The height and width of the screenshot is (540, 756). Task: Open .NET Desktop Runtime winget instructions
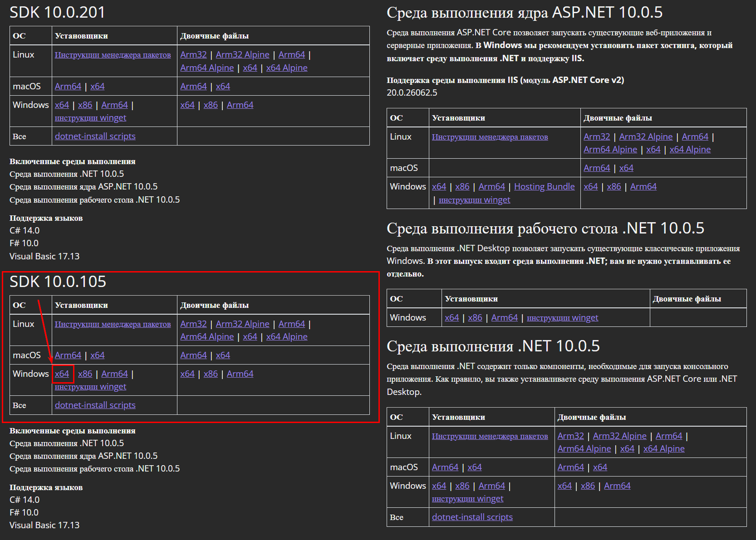562,318
